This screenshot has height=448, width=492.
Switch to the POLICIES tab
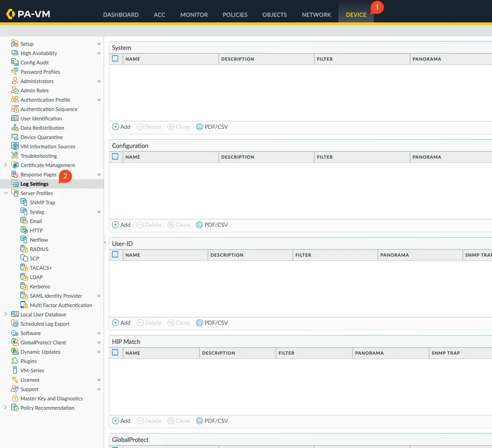[x=235, y=14]
